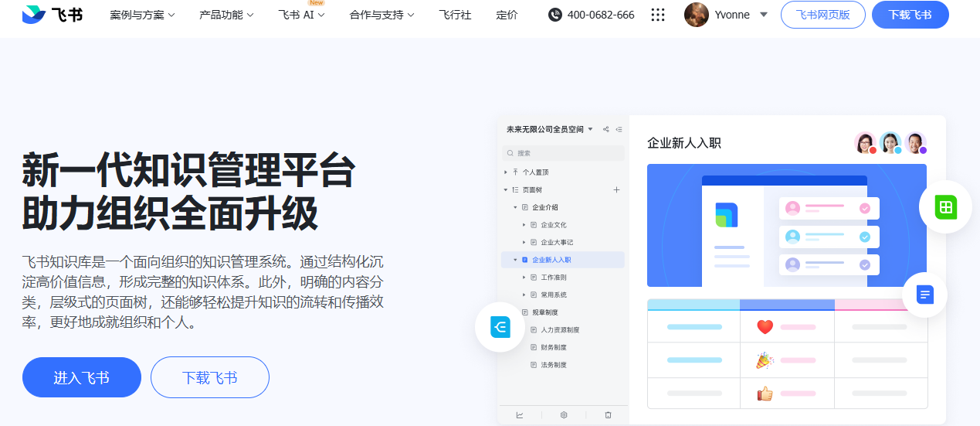Screen dimensions: 980x426
Task: Click the 企业新人入职 document title
Action: (x=684, y=143)
